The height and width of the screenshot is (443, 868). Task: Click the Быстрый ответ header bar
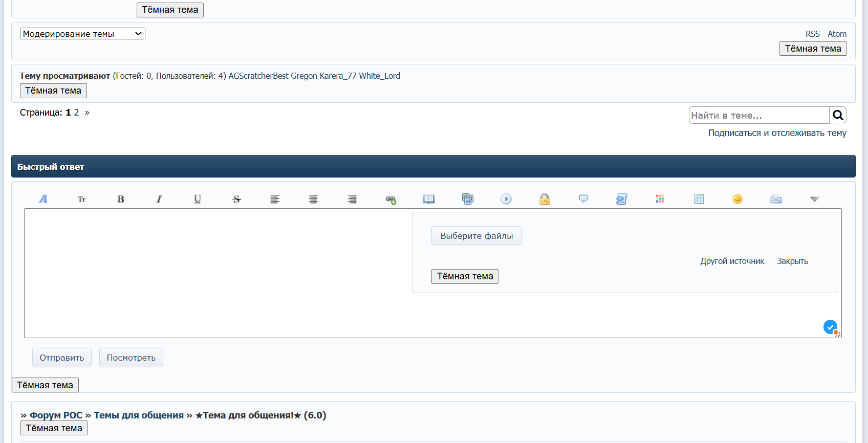coord(433,167)
